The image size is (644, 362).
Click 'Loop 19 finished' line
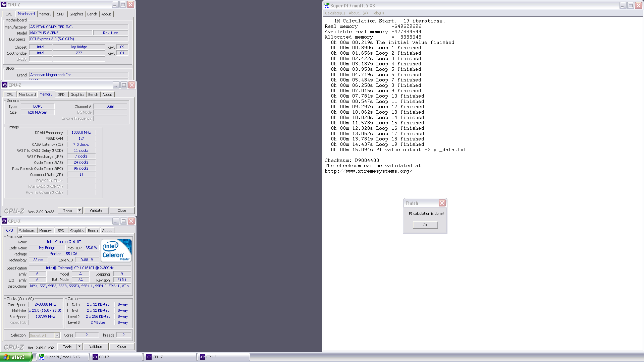[400, 144]
